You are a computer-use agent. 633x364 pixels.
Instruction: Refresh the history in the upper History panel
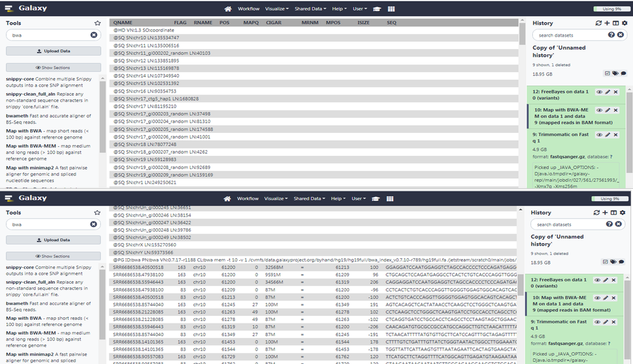pyautogui.click(x=598, y=23)
